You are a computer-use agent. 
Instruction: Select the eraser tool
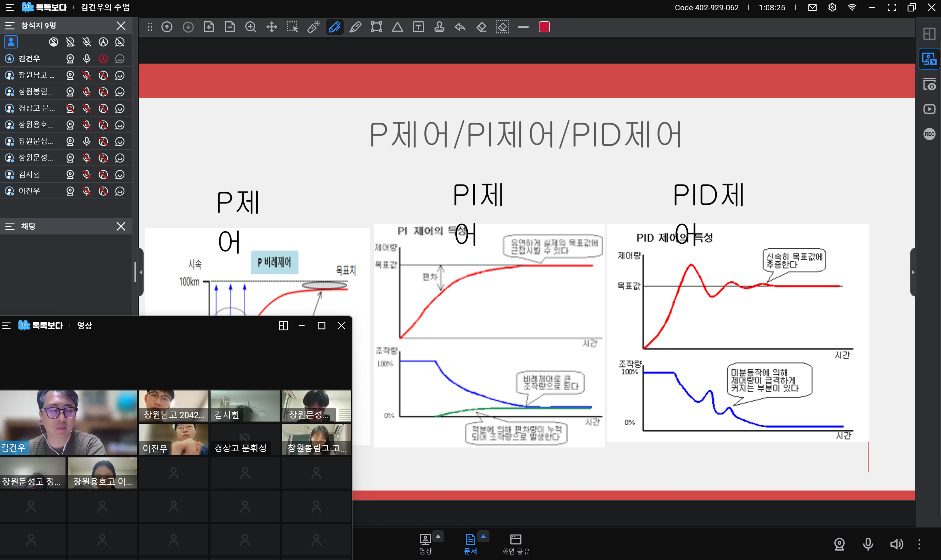tap(481, 27)
